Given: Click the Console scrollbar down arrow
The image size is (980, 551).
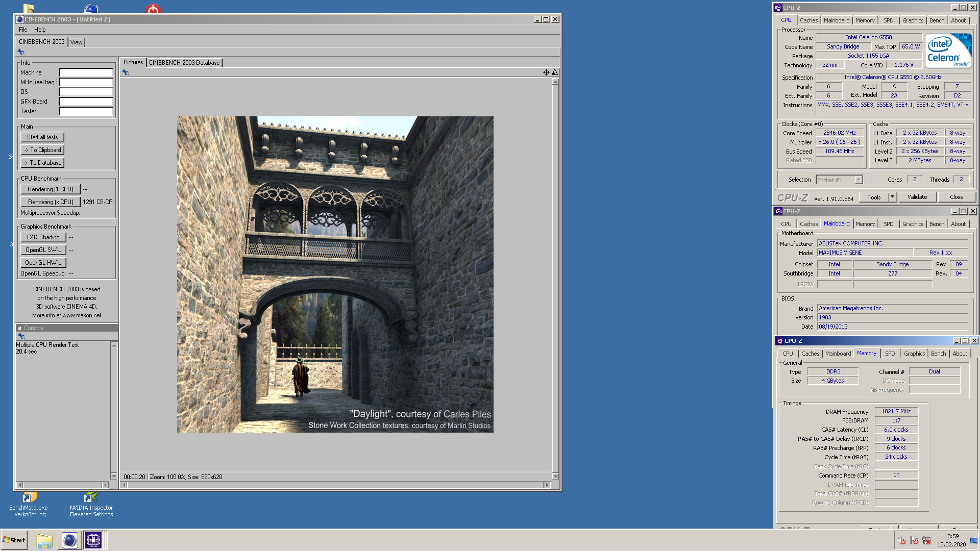Looking at the screenshot, I should pyautogui.click(x=114, y=477).
